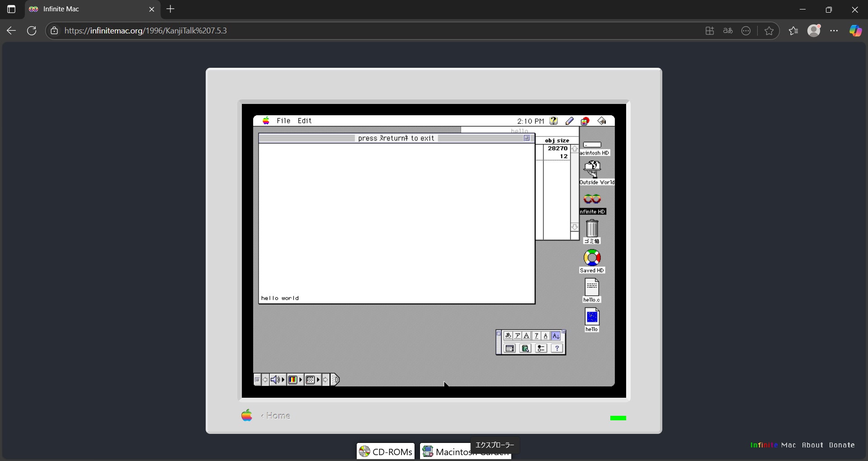Viewport: 868px width, 461px height.
Task: Open a new browser tab with the plus button
Action: pyautogui.click(x=170, y=9)
